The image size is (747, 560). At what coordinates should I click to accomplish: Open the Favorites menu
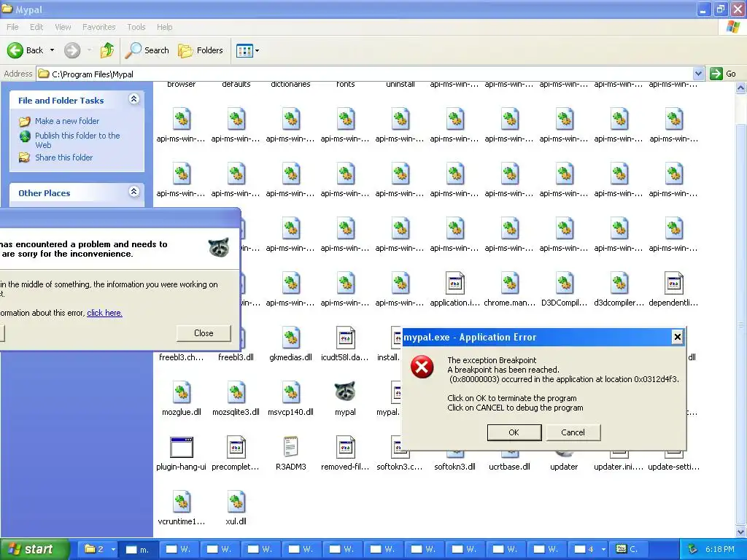(x=99, y=27)
